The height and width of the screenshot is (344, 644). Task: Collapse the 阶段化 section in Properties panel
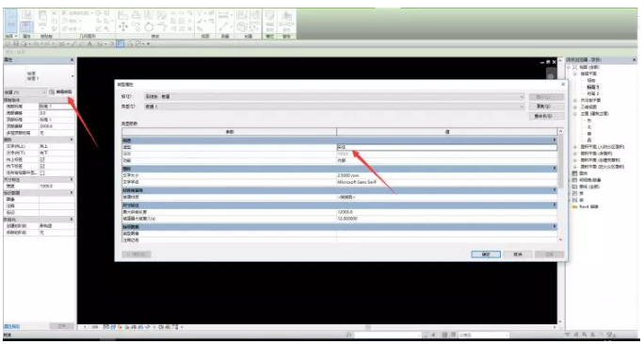(x=72, y=220)
